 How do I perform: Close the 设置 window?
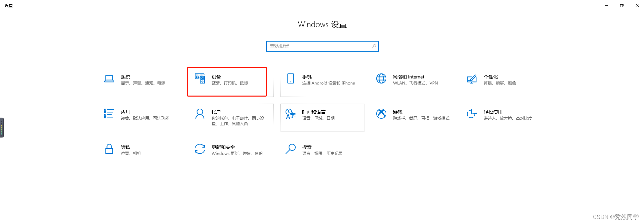(x=637, y=5)
